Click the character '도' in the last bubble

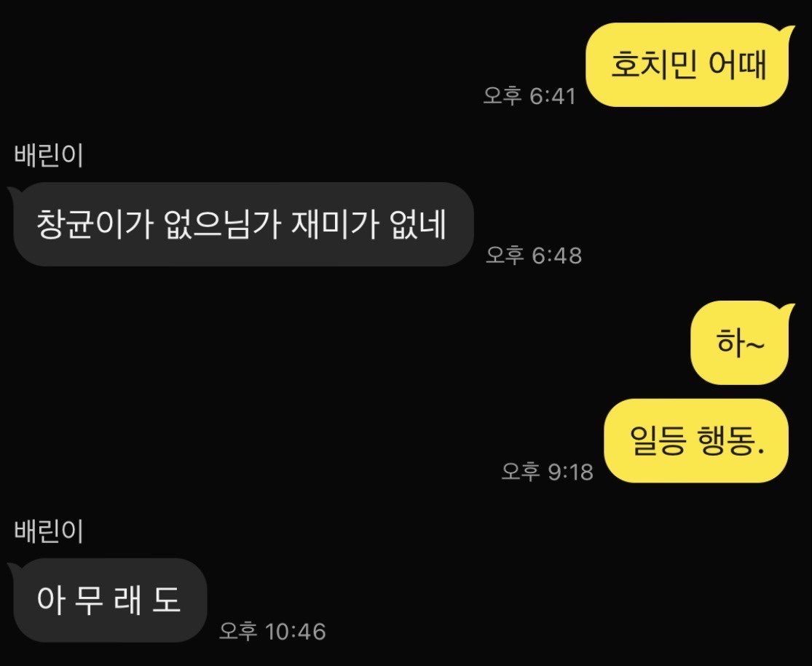[x=167, y=600]
